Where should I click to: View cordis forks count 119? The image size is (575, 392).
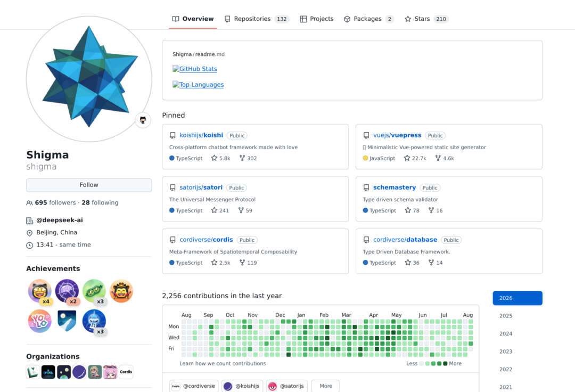(x=248, y=263)
